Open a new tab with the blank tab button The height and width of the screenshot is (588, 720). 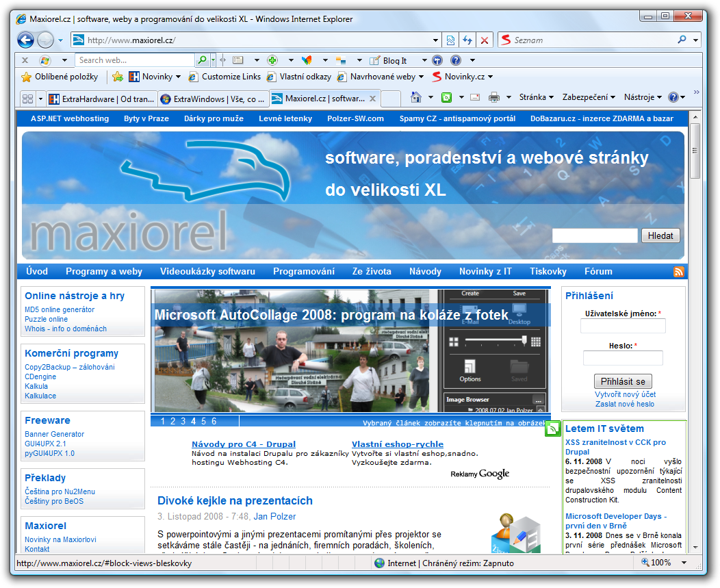(391, 99)
